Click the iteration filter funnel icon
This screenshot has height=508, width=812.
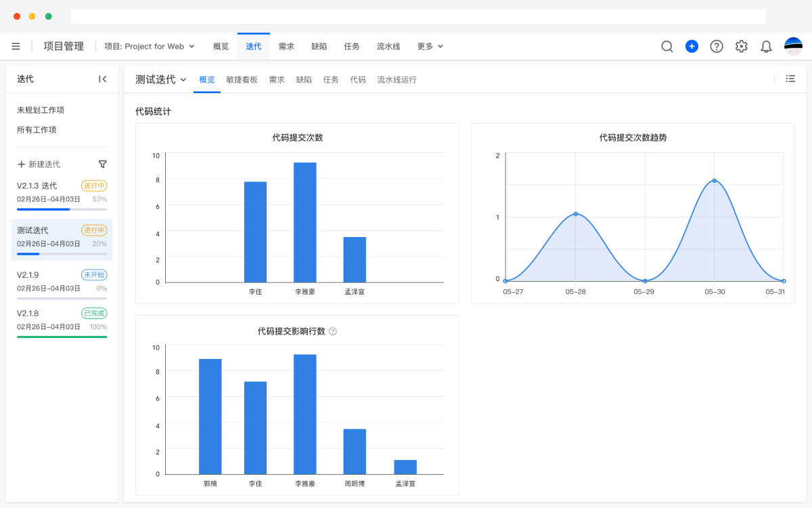(103, 164)
